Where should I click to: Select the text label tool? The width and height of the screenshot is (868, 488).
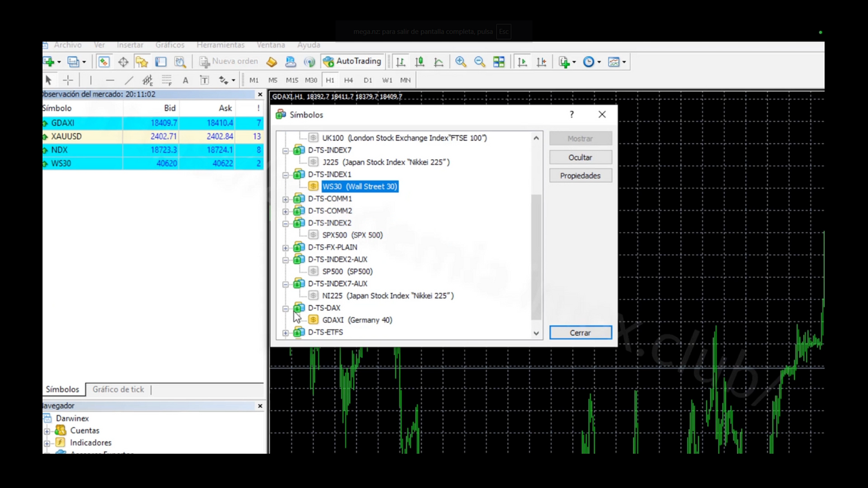pyautogui.click(x=186, y=80)
